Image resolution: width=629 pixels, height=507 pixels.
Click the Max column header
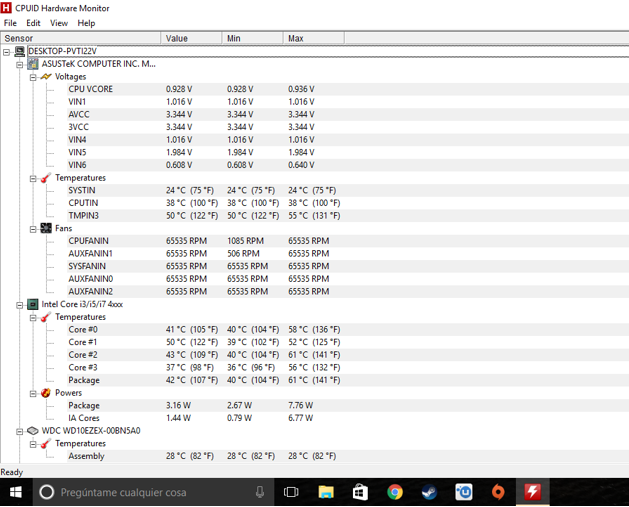(313, 38)
